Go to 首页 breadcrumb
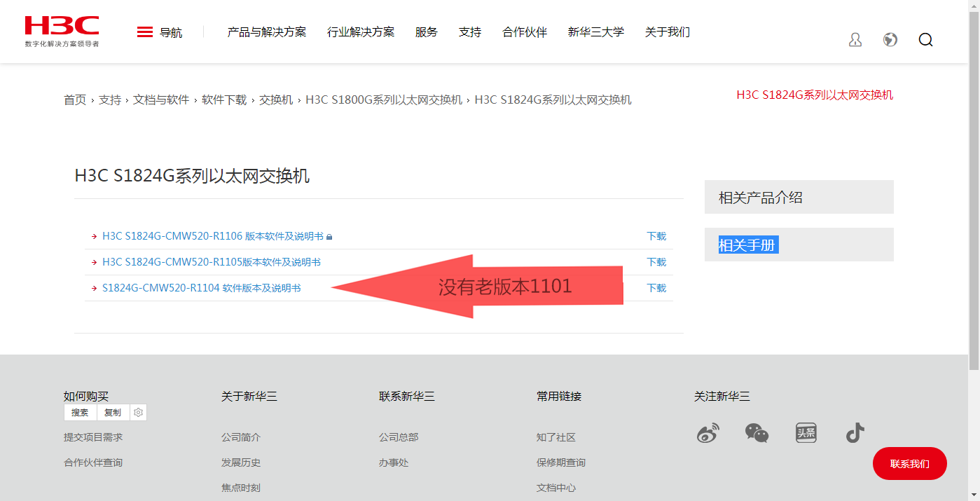 (75, 100)
